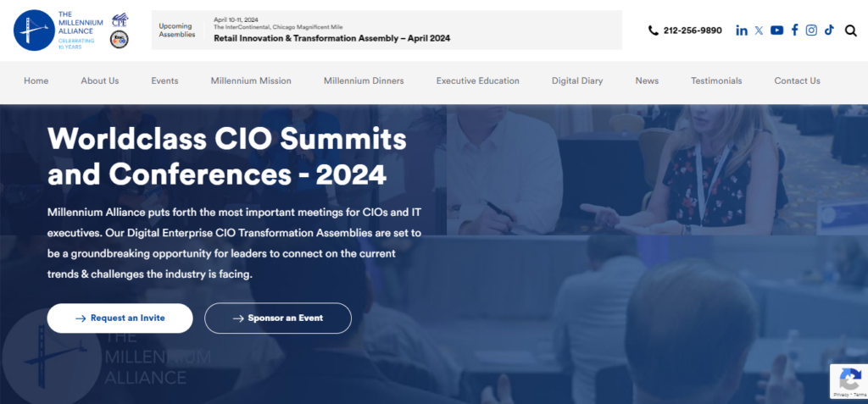
Task: Go to the News page
Action: [x=647, y=80]
